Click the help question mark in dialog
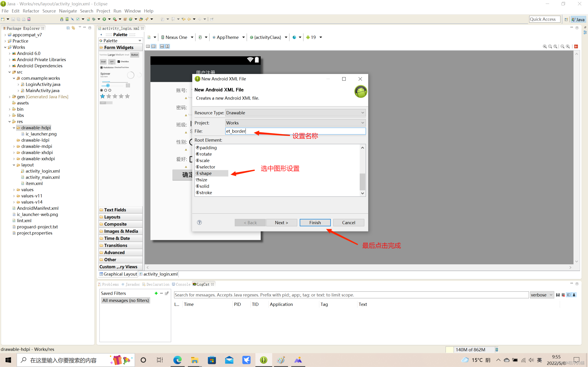 (x=199, y=222)
